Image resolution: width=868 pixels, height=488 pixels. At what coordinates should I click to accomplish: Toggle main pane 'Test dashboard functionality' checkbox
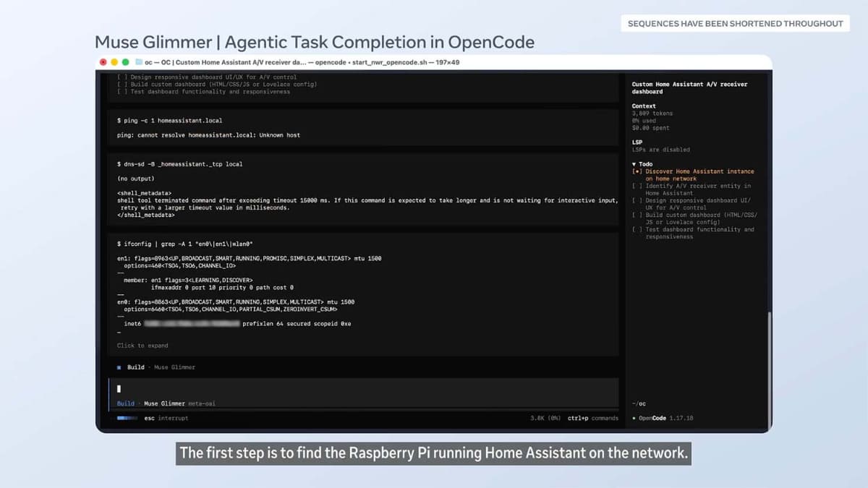coord(122,91)
